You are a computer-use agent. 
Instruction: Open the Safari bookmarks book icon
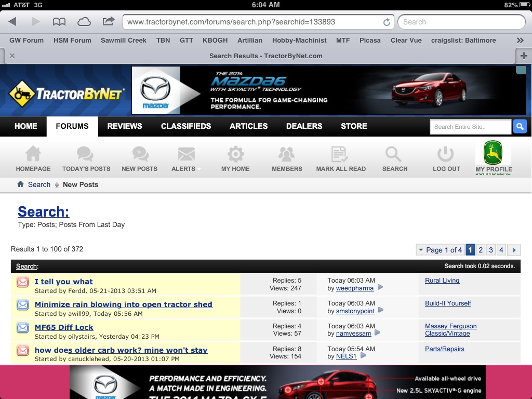(59, 22)
